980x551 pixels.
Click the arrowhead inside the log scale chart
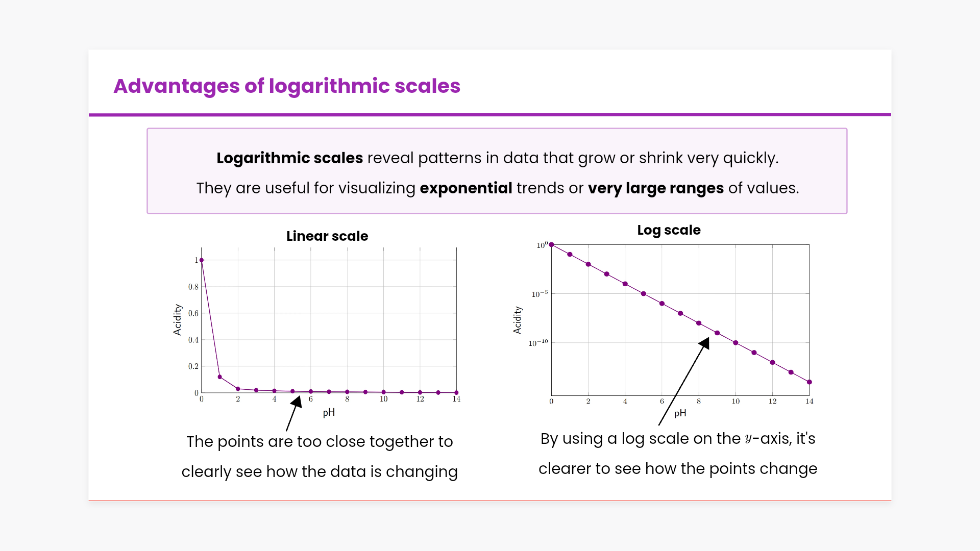704,343
